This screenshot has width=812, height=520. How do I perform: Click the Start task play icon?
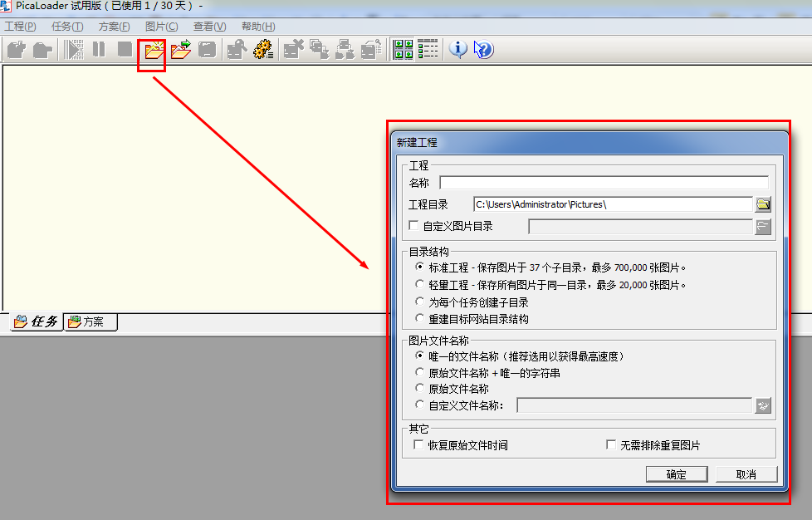pyautogui.click(x=74, y=50)
